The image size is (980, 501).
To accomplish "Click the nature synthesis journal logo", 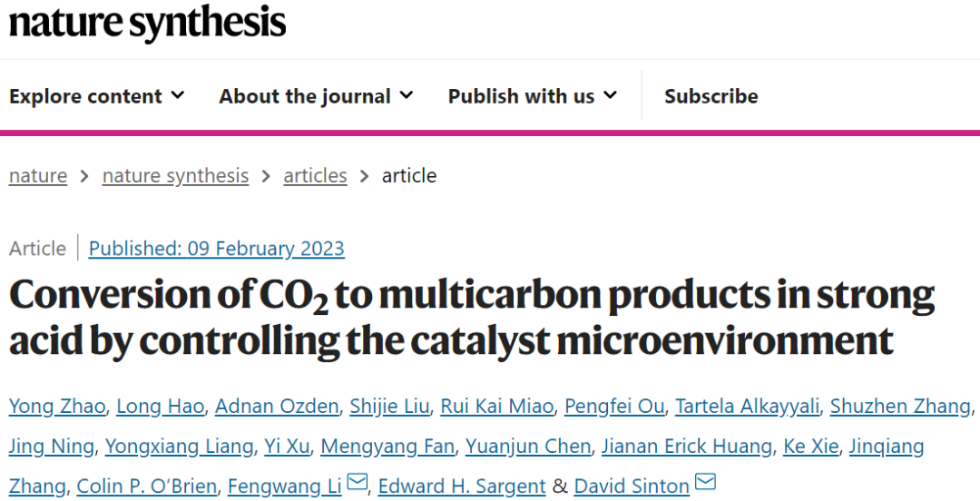I will pos(148,24).
